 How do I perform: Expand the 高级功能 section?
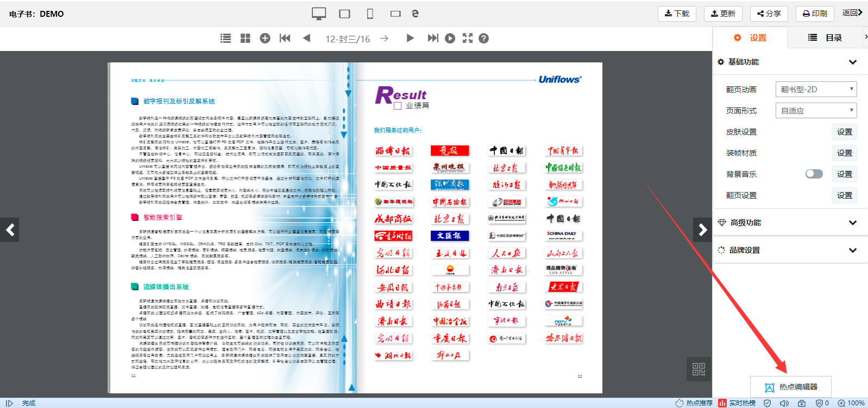(852, 222)
